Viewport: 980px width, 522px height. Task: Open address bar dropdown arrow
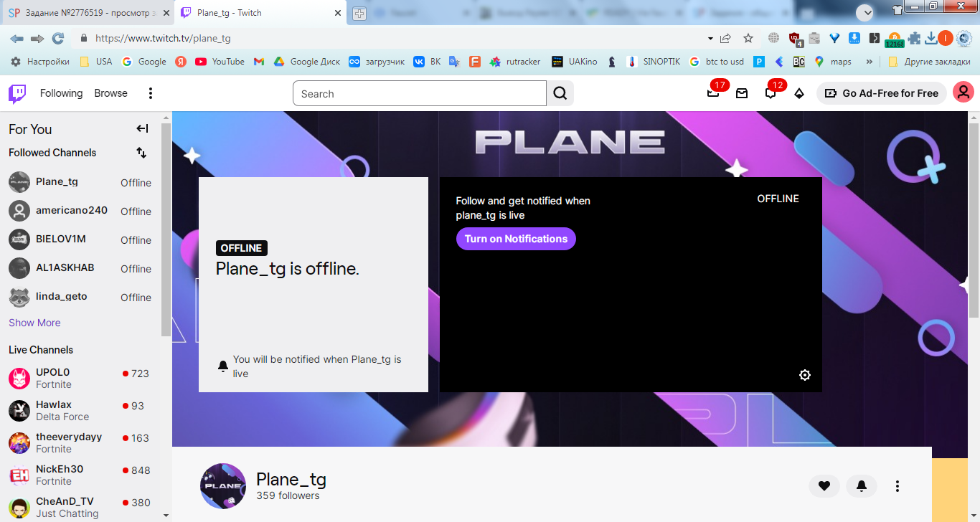click(710, 39)
